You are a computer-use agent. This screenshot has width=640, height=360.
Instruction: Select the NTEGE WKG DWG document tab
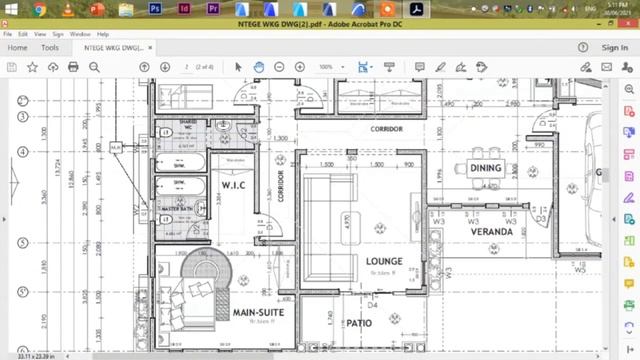pos(113,48)
